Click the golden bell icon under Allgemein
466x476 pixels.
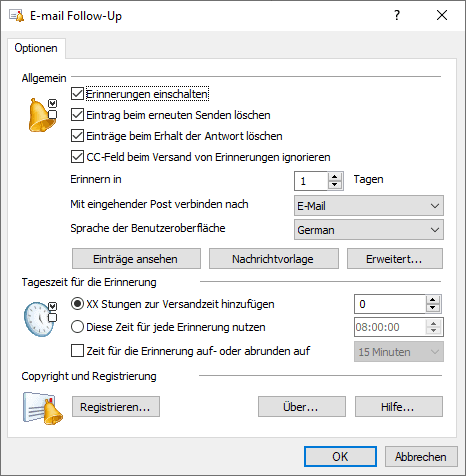(42, 115)
